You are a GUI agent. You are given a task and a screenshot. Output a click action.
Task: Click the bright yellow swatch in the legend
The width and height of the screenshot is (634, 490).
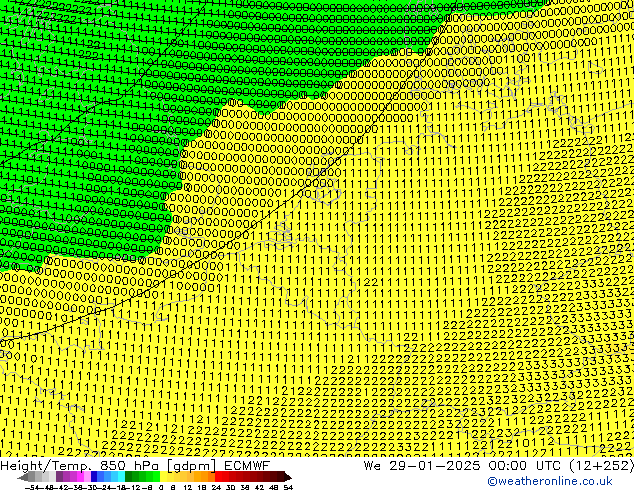pos(163,477)
